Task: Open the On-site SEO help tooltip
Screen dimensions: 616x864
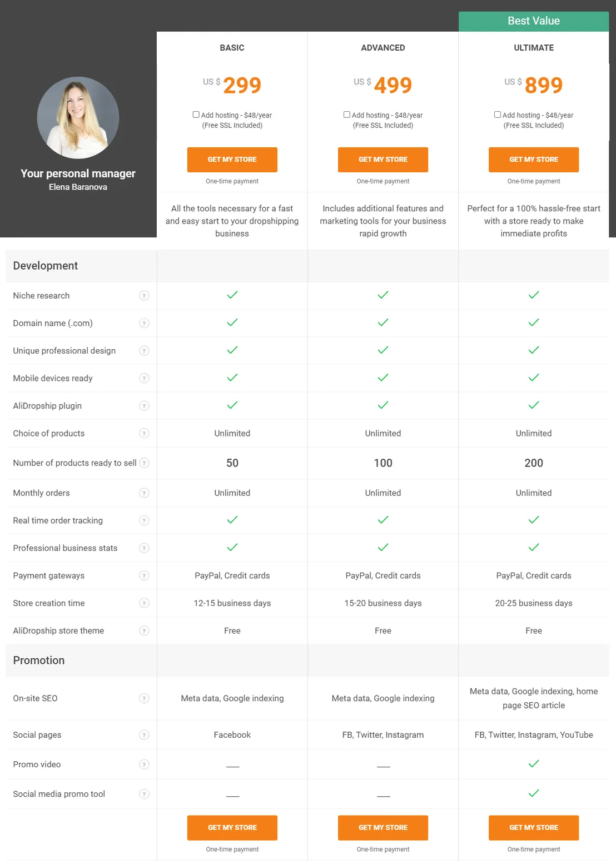Action: pyautogui.click(x=144, y=698)
